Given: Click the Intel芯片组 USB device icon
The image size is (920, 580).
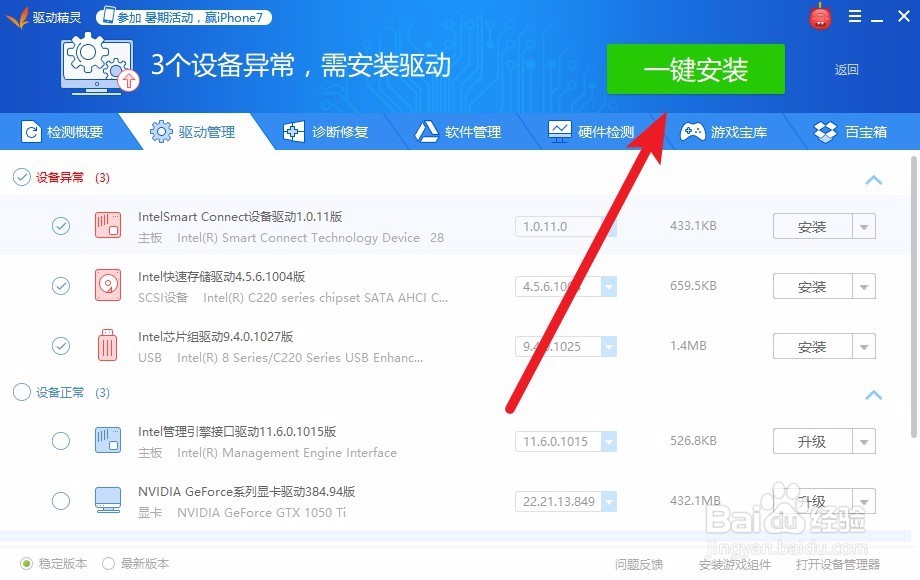Looking at the screenshot, I should (107, 345).
